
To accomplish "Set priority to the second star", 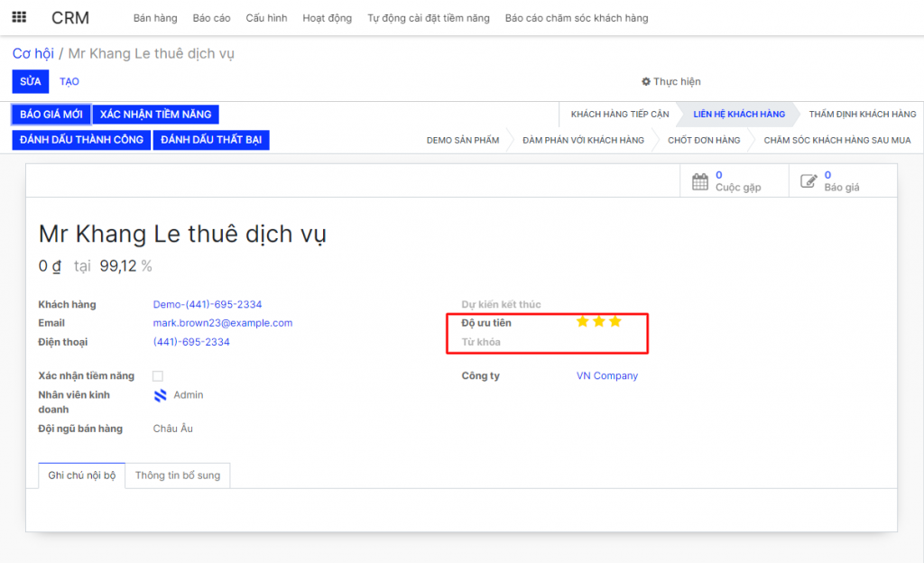I will click(599, 321).
